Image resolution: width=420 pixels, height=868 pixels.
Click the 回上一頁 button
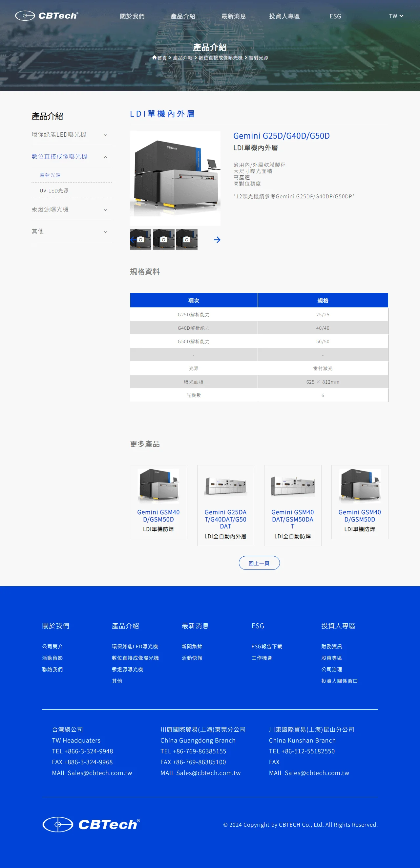coord(259,563)
